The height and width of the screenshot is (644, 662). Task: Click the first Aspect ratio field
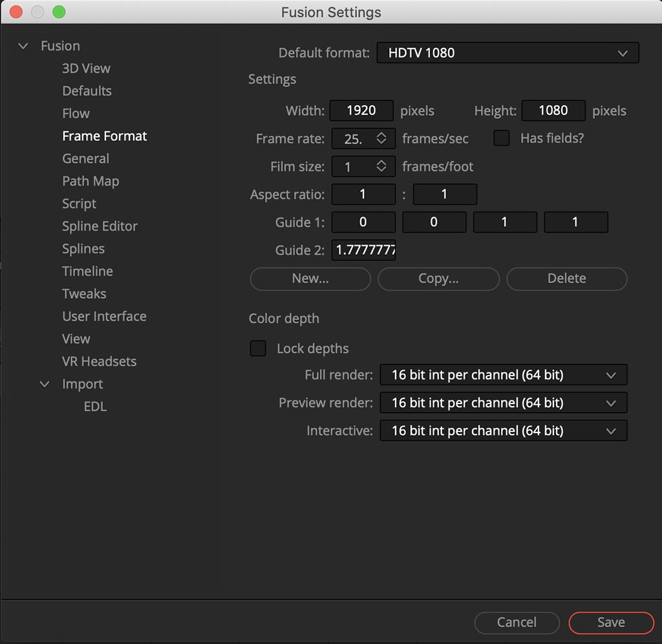pyautogui.click(x=363, y=194)
